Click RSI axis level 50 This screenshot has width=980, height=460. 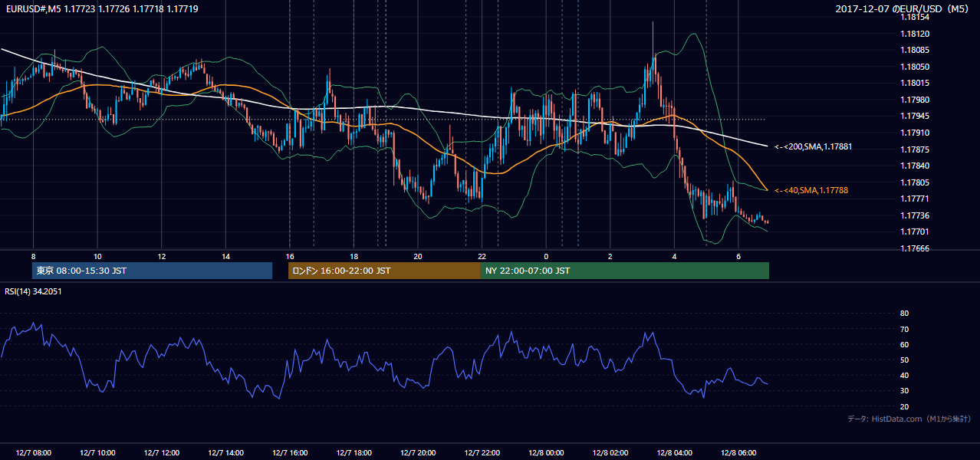(904, 360)
